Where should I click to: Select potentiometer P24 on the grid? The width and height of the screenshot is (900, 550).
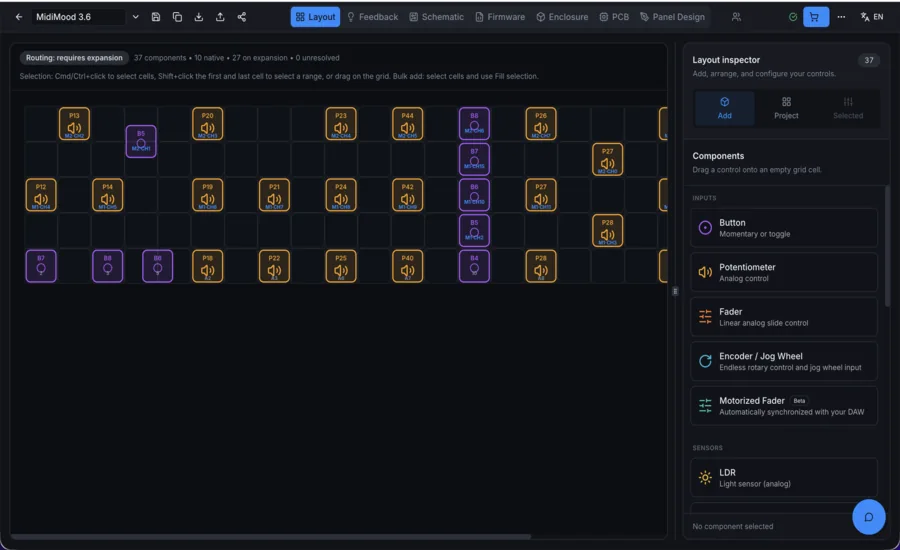tap(341, 195)
